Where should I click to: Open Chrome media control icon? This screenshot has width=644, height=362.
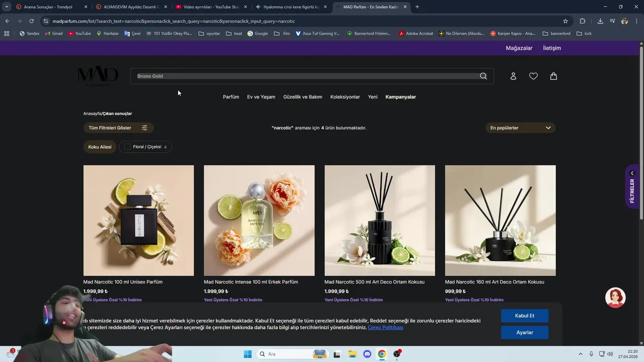tap(612, 21)
